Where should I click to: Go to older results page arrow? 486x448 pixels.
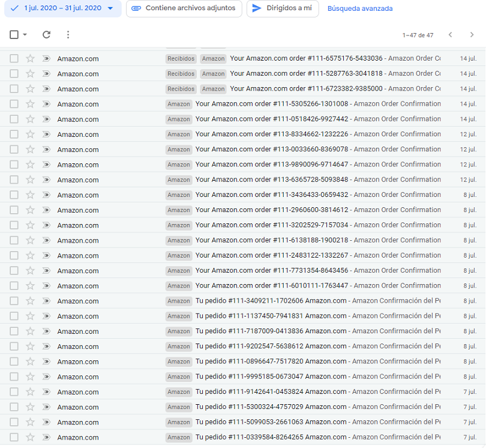click(x=472, y=35)
